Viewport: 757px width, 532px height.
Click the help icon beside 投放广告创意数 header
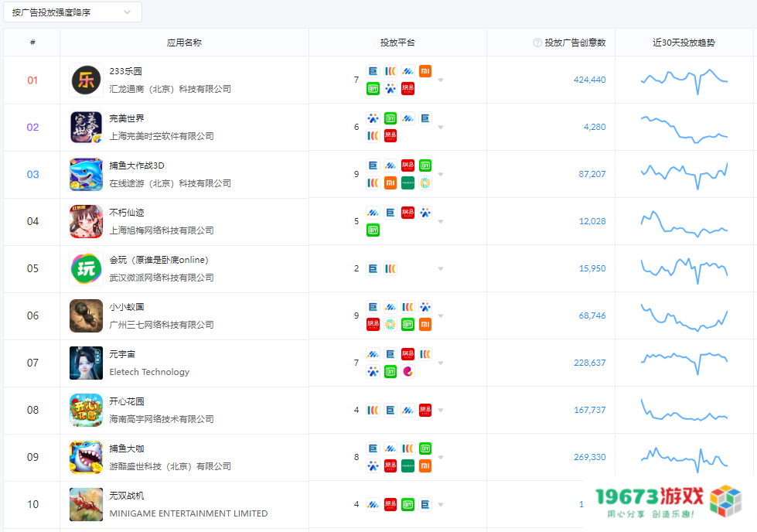pyautogui.click(x=536, y=42)
